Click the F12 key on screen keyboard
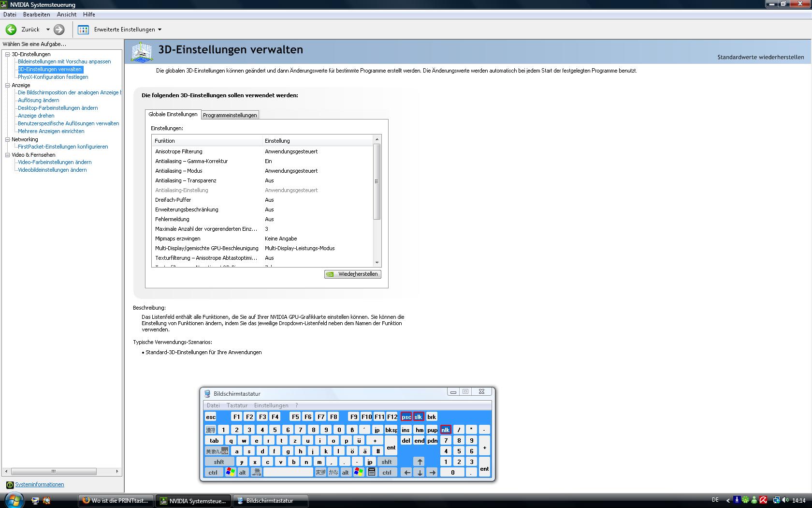 (x=392, y=417)
